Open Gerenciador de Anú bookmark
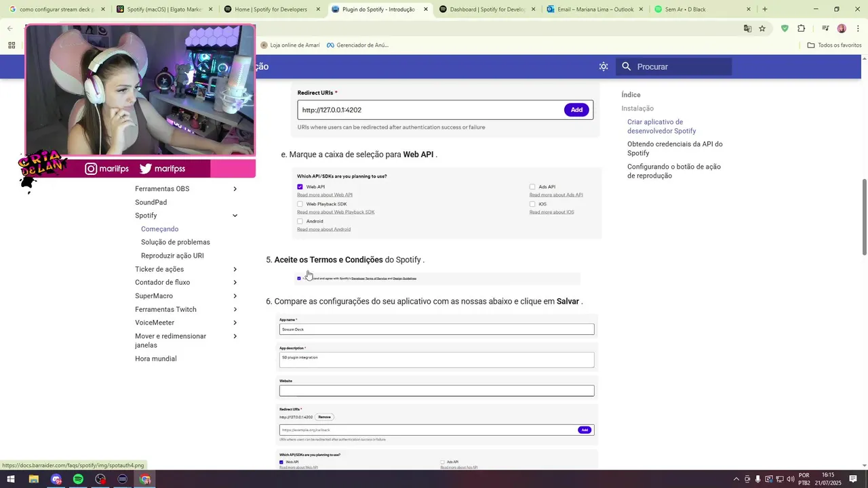 click(357, 45)
